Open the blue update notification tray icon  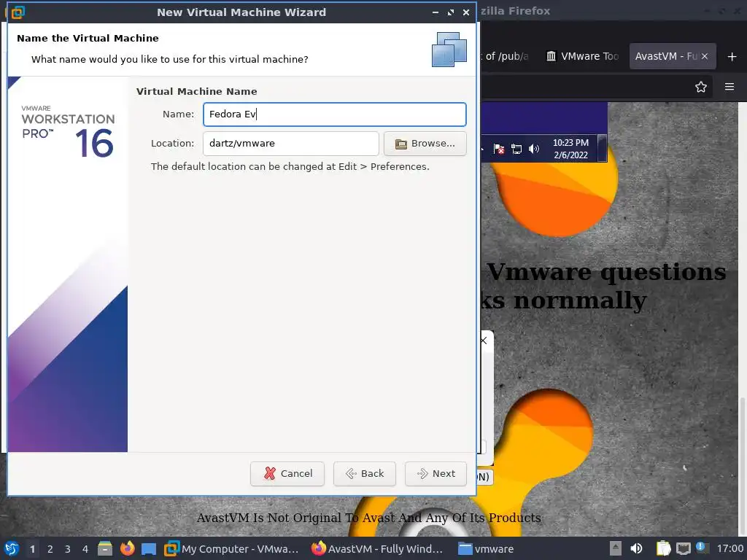701,547
